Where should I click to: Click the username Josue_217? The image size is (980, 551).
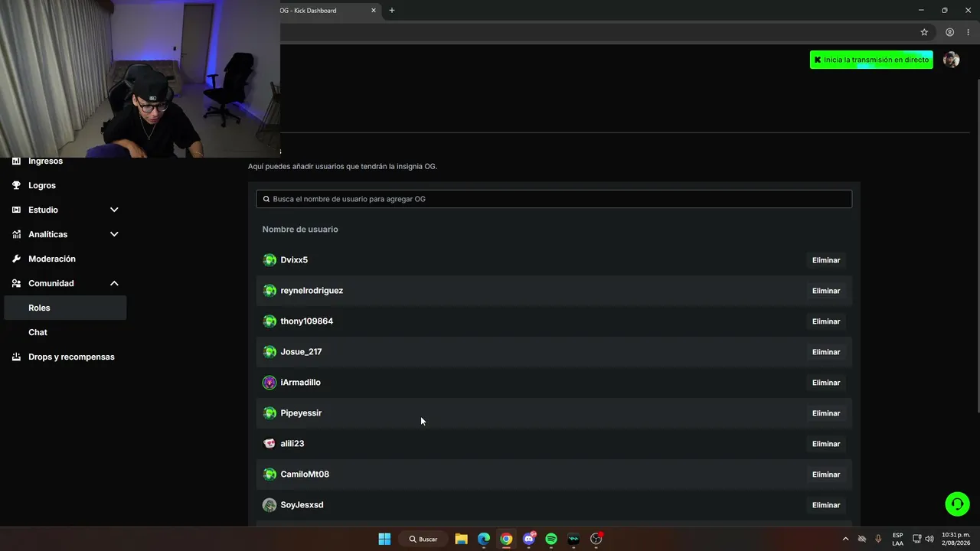(x=301, y=352)
